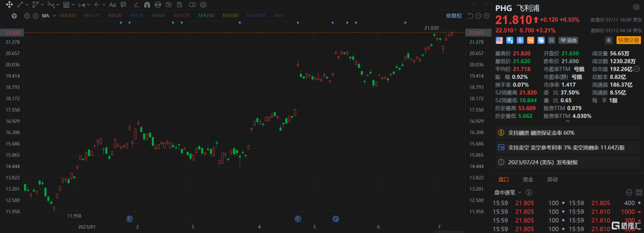This screenshot has height=233, width=644.
Task: Expand Fibonacci tool options arrow
Action: pos(73,5)
